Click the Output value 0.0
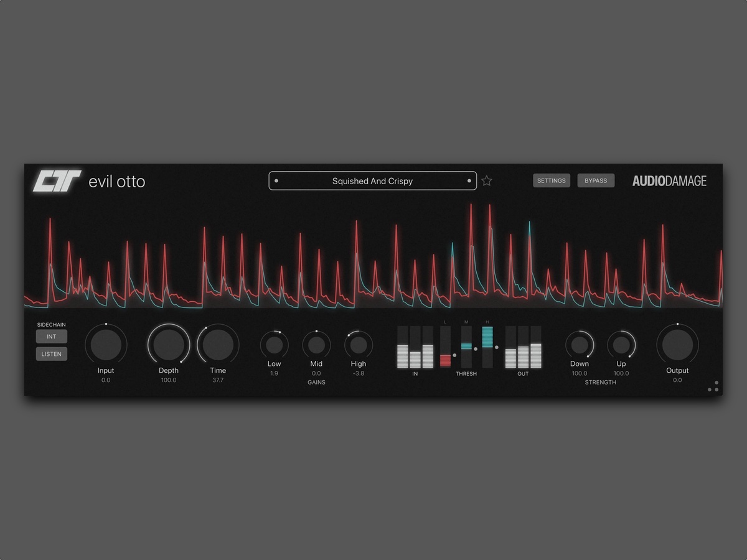Image resolution: width=747 pixels, height=560 pixels. tap(677, 380)
